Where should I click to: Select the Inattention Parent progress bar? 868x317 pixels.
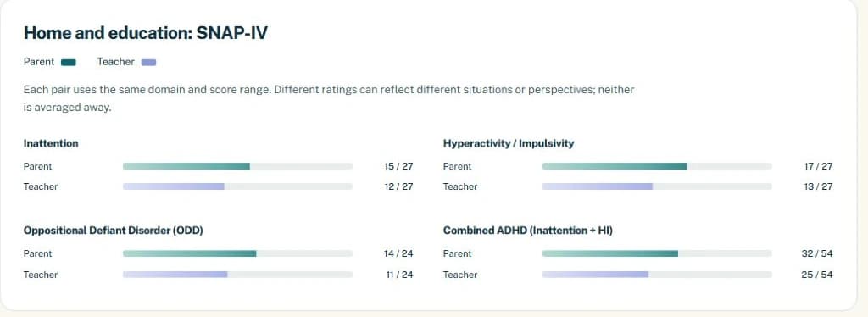pos(237,166)
